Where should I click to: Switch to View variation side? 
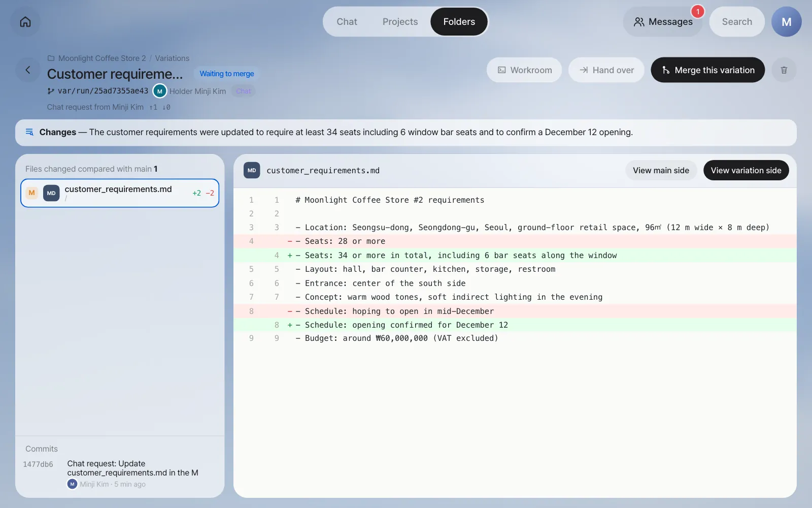tap(746, 171)
